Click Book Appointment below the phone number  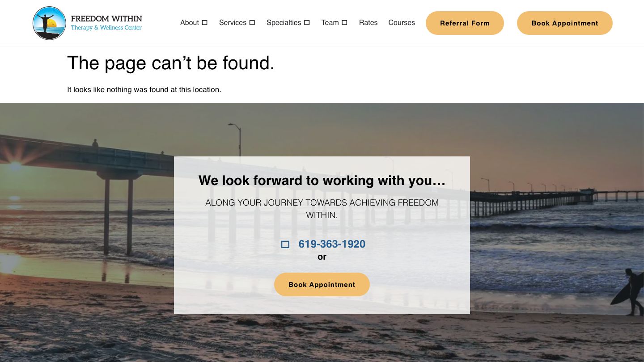322,284
